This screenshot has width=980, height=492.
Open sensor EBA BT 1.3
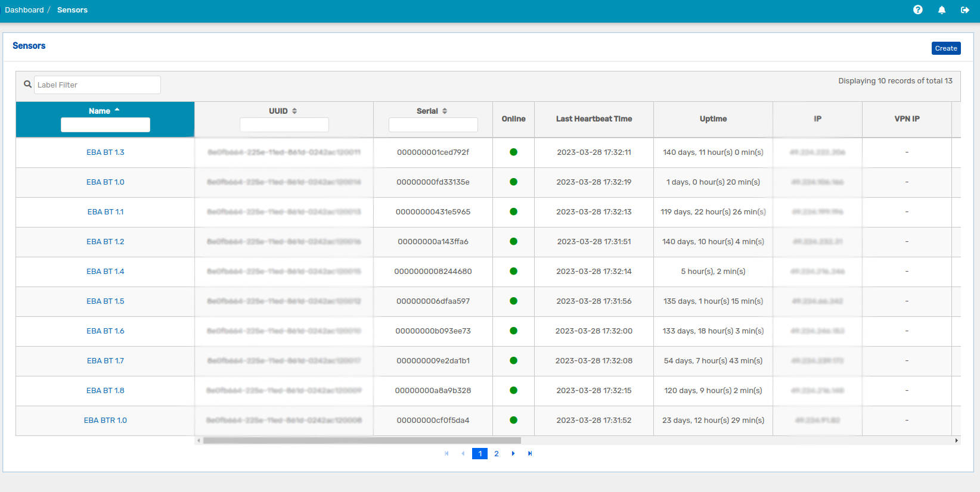(x=106, y=152)
